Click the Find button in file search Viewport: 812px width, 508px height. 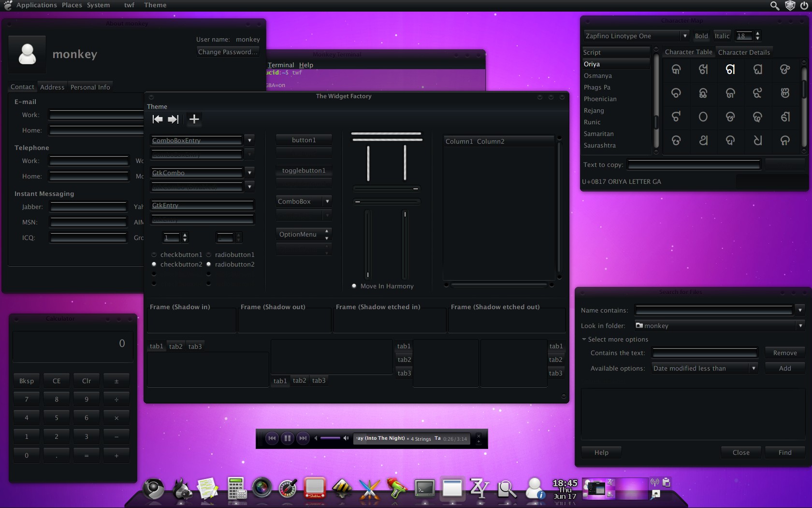click(x=785, y=452)
